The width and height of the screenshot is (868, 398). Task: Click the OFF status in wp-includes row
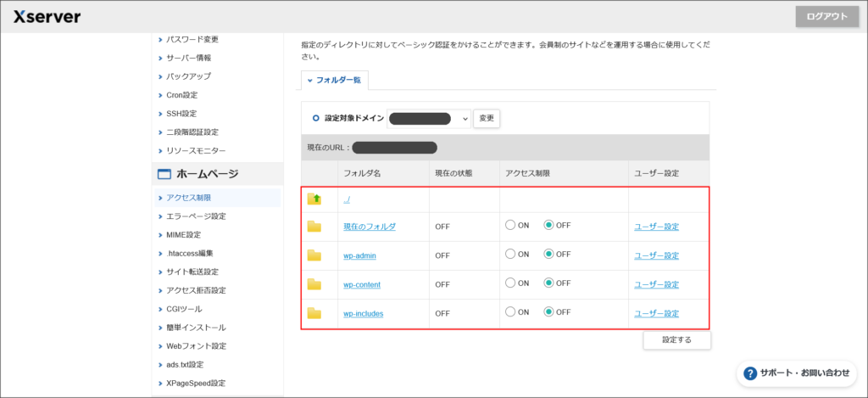[x=442, y=313]
